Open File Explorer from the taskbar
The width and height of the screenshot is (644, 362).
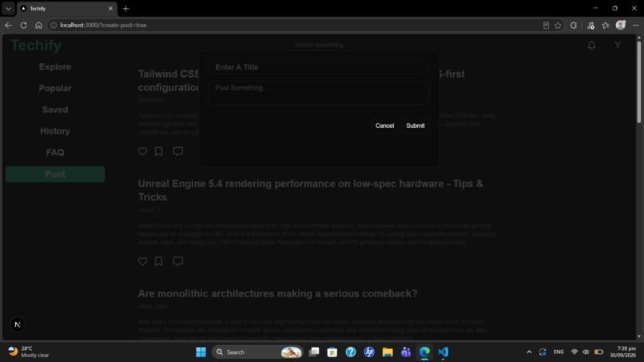point(388,352)
